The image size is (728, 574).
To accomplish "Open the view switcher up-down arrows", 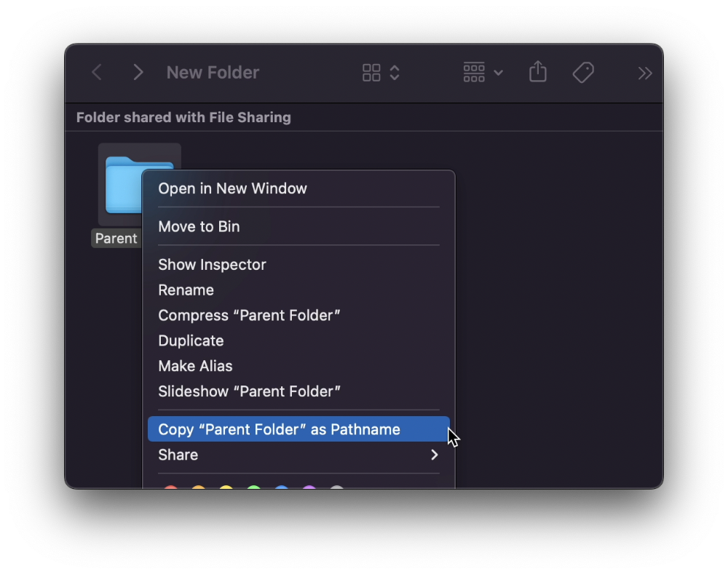I will [x=395, y=73].
